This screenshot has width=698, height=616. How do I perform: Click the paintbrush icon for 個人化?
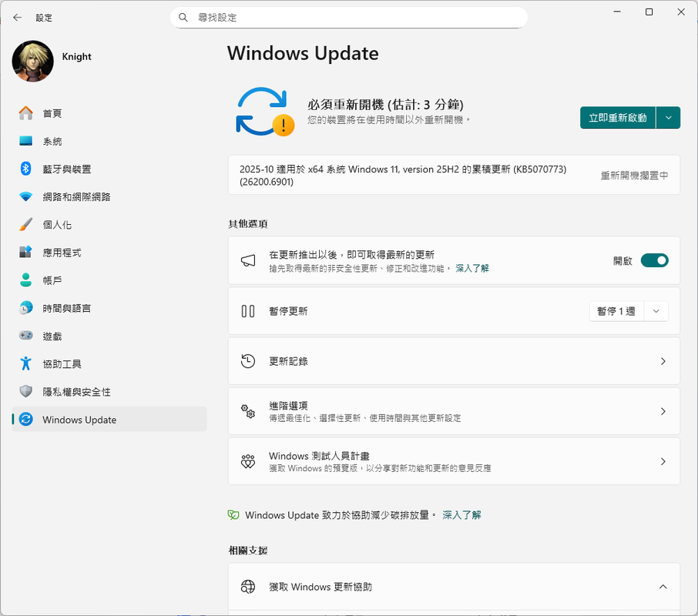26,224
